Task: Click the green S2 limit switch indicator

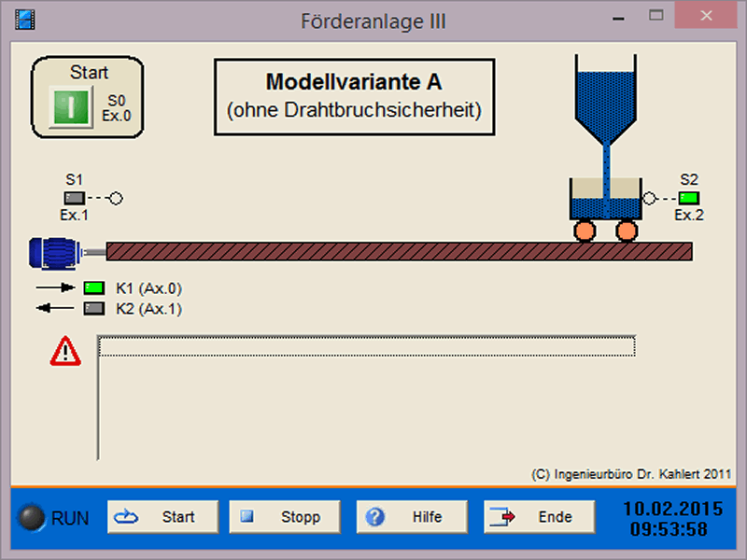Action: [x=689, y=198]
